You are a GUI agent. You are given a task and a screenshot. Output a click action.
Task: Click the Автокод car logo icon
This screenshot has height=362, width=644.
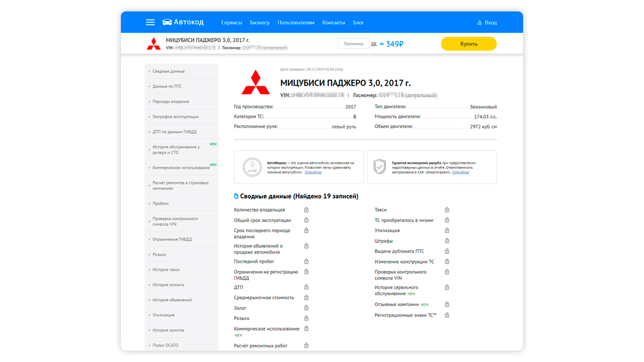point(167,22)
